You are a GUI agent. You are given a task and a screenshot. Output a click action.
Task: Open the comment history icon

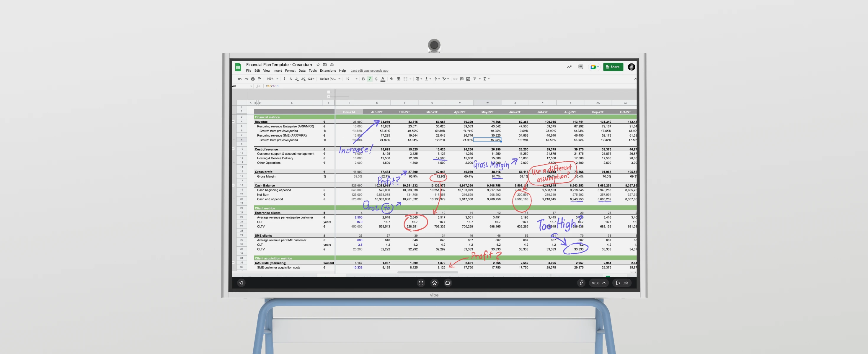pyautogui.click(x=580, y=67)
